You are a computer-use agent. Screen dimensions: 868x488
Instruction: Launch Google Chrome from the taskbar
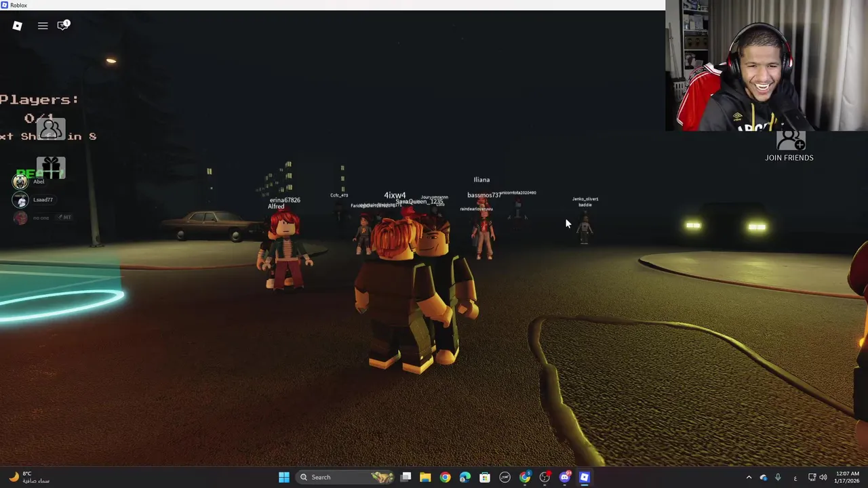(445, 477)
